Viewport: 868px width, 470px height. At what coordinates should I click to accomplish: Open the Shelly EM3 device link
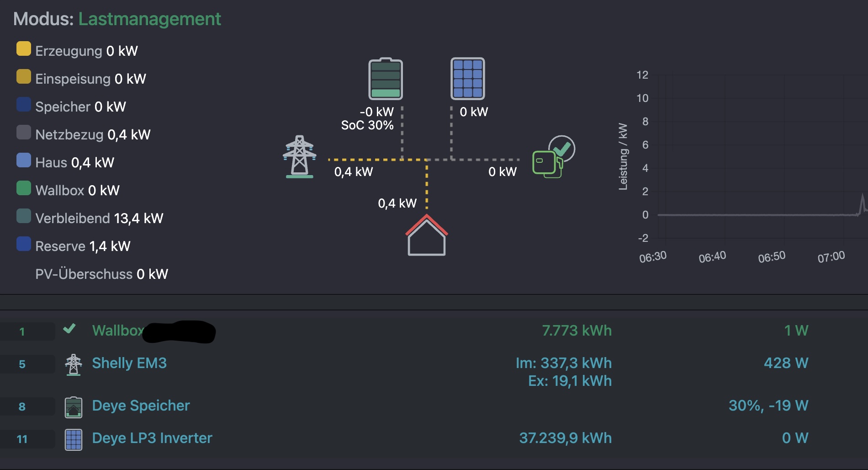point(129,363)
